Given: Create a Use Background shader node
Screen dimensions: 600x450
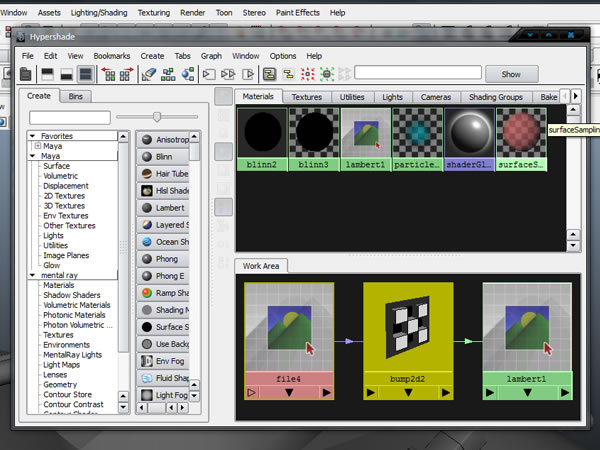Looking at the screenshot, I should (163, 344).
